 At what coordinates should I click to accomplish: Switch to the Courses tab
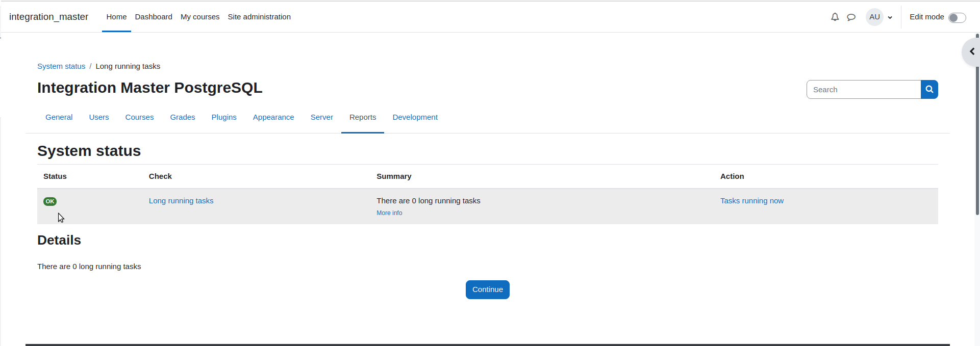139,117
